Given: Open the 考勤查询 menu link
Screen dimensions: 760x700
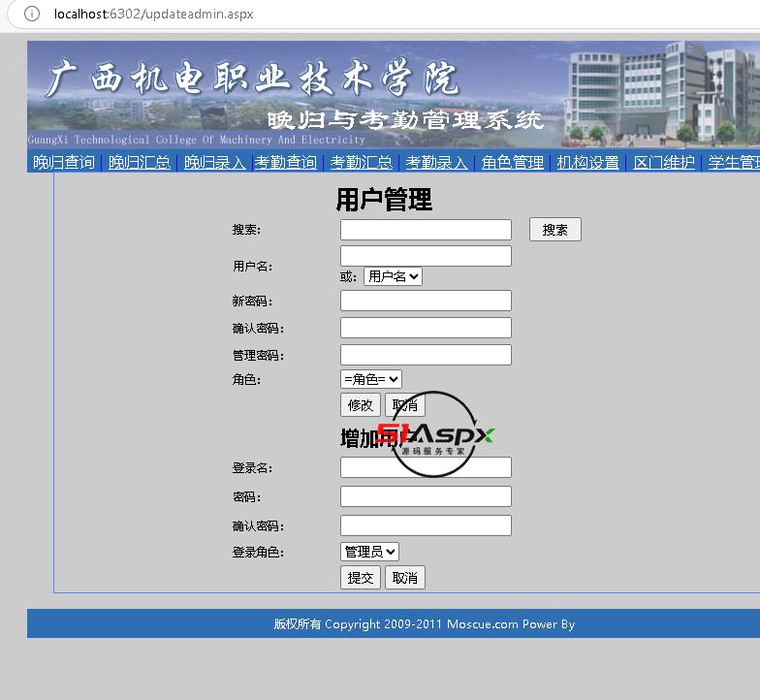Looking at the screenshot, I should point(286,163).
